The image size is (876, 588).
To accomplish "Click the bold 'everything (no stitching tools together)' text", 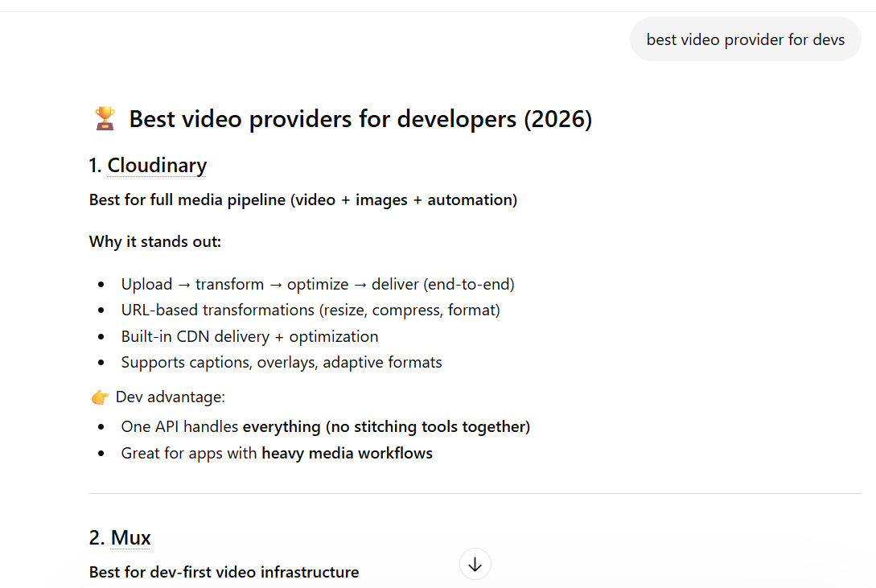I will tap(386, 426).
